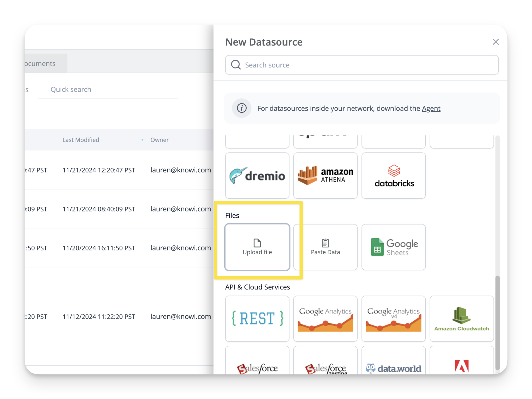Select the data.world datasource tile
Image resolution: width=532 pixels, height=399 pixels.
point(393,361)
